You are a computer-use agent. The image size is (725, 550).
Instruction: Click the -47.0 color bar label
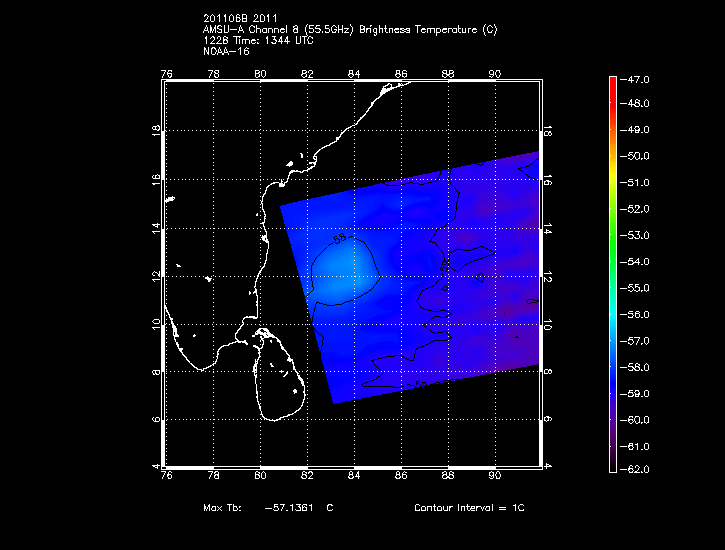[638, 78]
